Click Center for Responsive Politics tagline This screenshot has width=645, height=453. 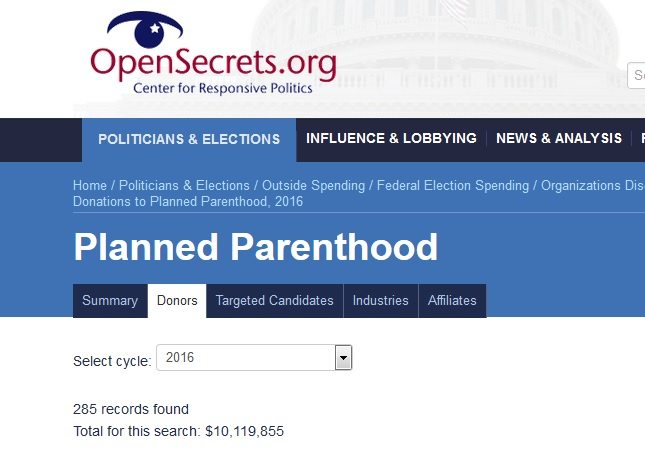(x=223, y=88)
